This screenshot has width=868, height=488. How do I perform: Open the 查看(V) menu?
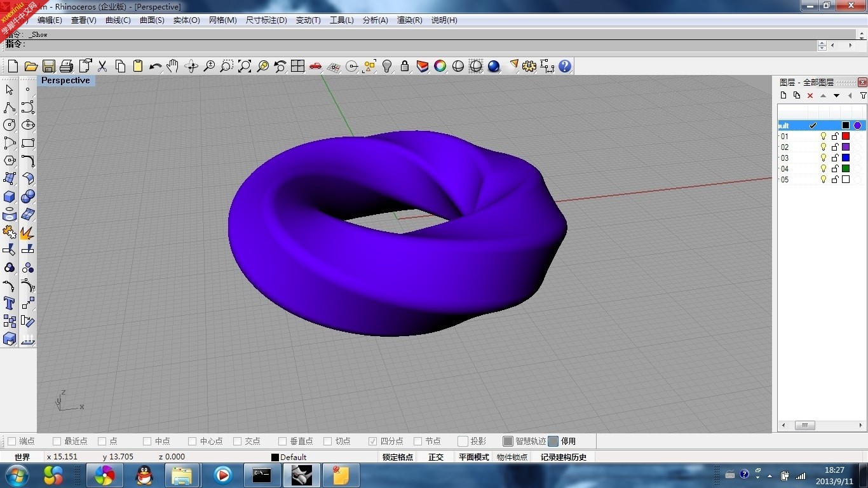83,20
